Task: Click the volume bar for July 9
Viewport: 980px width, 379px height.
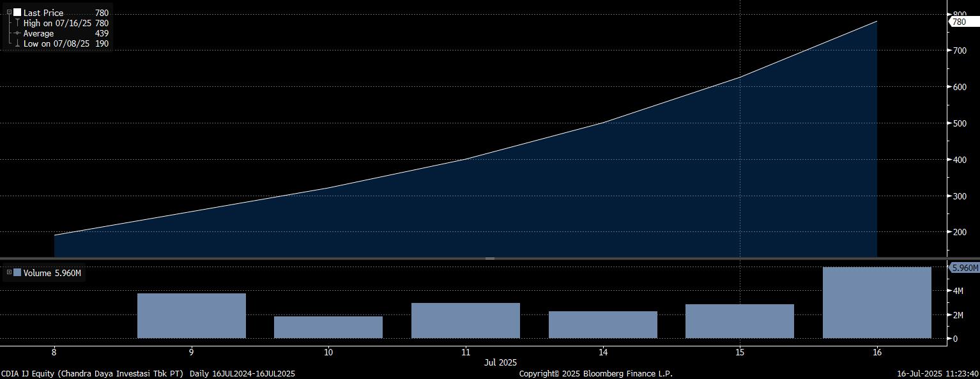Action: pos(192,316)
